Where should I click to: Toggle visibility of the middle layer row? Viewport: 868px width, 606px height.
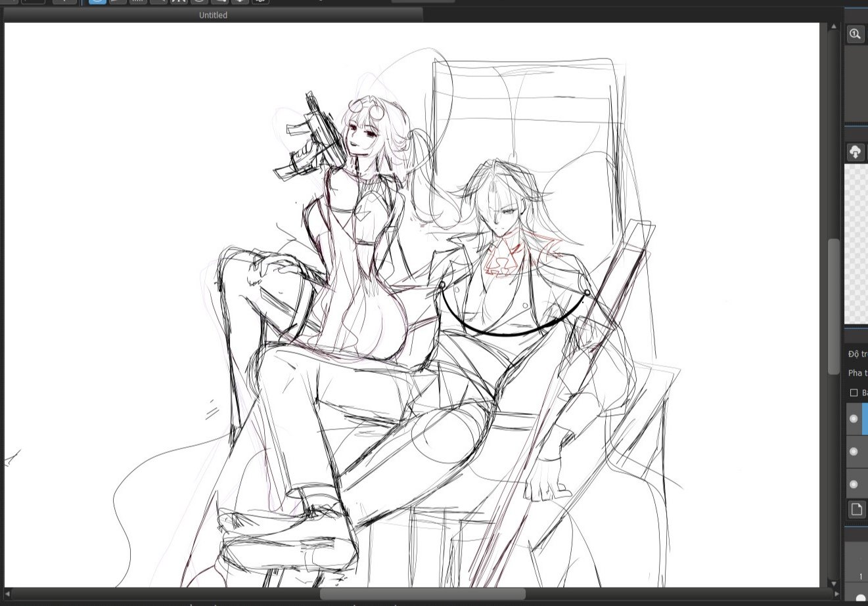(854, 451)
